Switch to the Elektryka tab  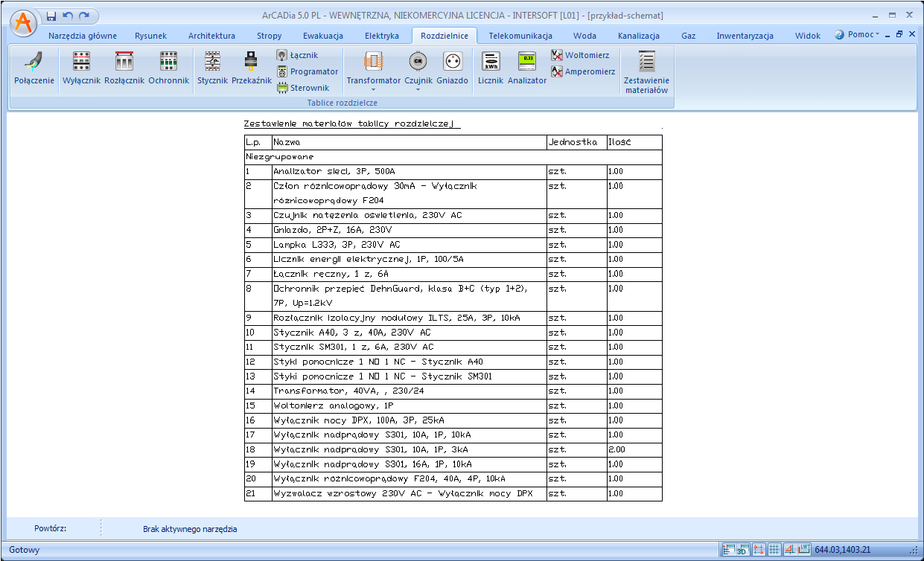[x=382, y=36]
